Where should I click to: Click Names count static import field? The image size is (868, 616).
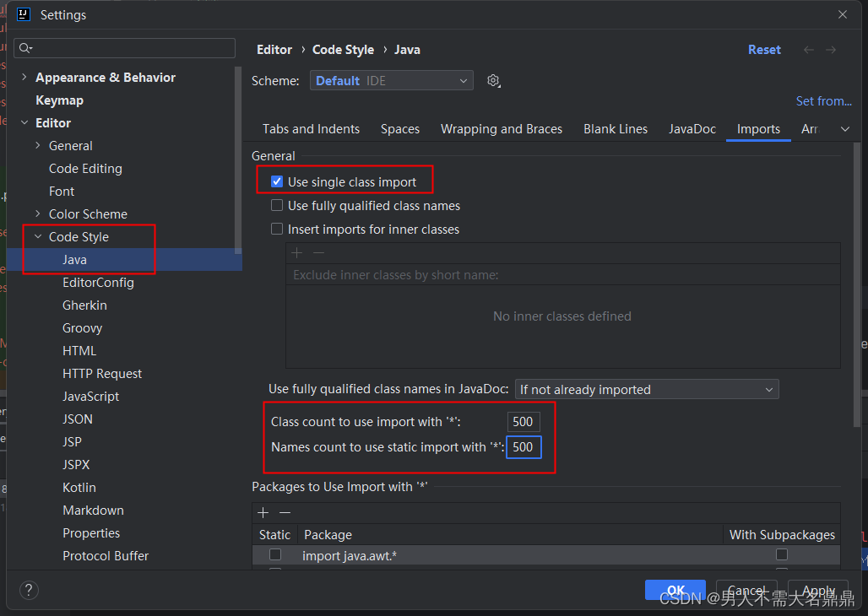[524, 447]
